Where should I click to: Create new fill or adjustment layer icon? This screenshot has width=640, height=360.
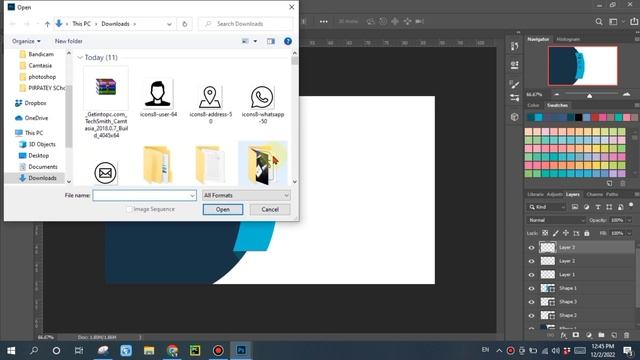589,335
